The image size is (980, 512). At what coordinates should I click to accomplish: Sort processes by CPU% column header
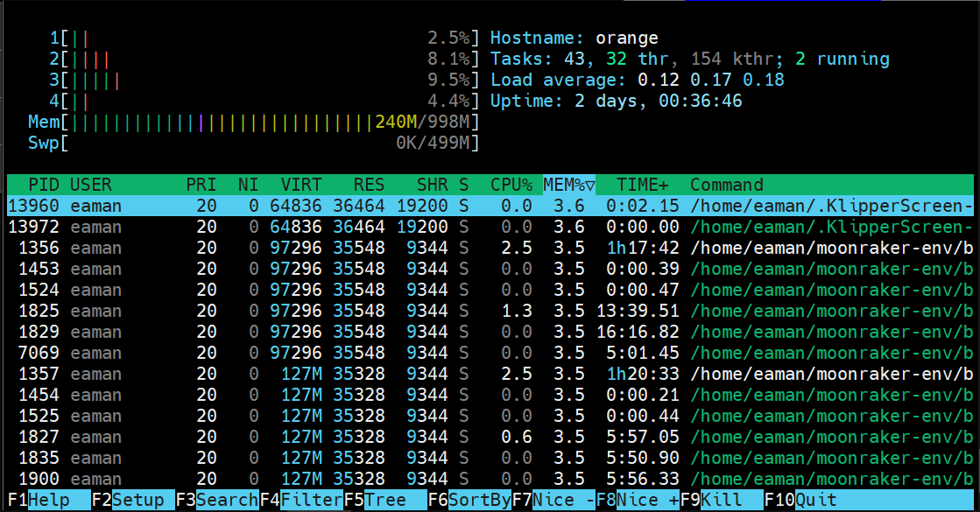tap(511, 185)
